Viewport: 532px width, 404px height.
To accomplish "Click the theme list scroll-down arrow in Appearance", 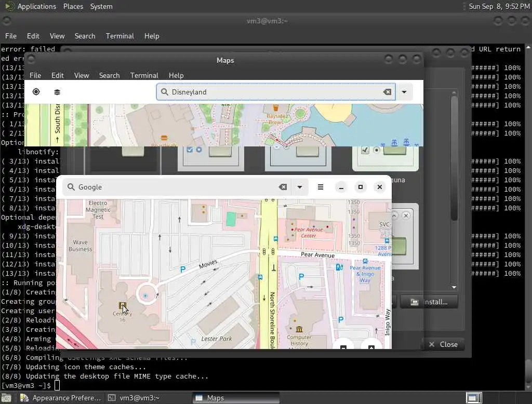I will (454, 287).
